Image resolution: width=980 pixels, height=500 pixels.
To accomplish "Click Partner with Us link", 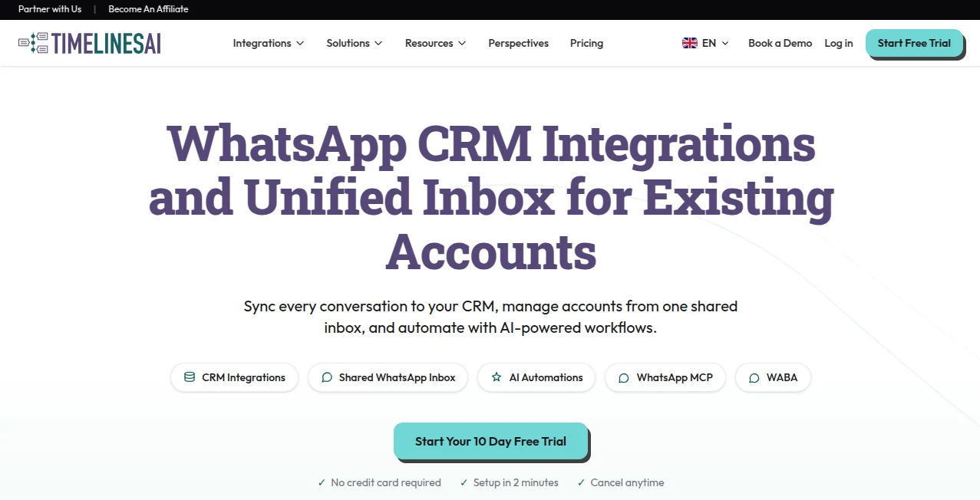I will pyautogui.click(x=50, y=9).
